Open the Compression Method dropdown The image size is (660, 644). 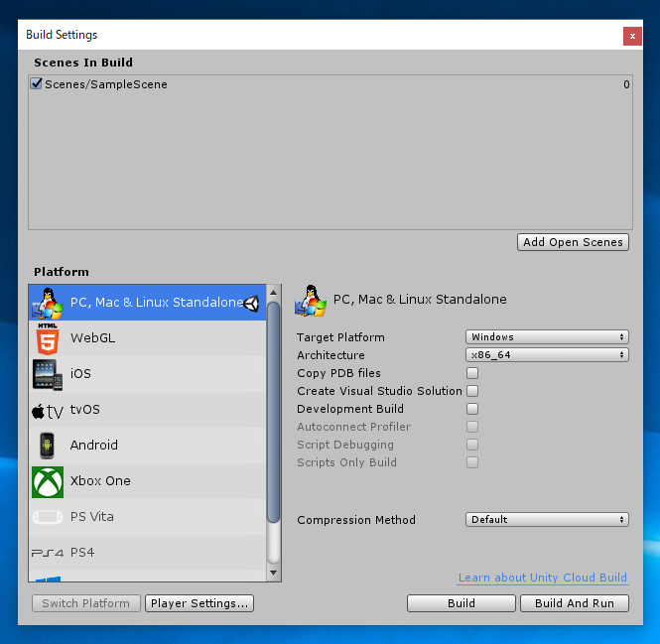pyautogui.click(x=547, y=519)
